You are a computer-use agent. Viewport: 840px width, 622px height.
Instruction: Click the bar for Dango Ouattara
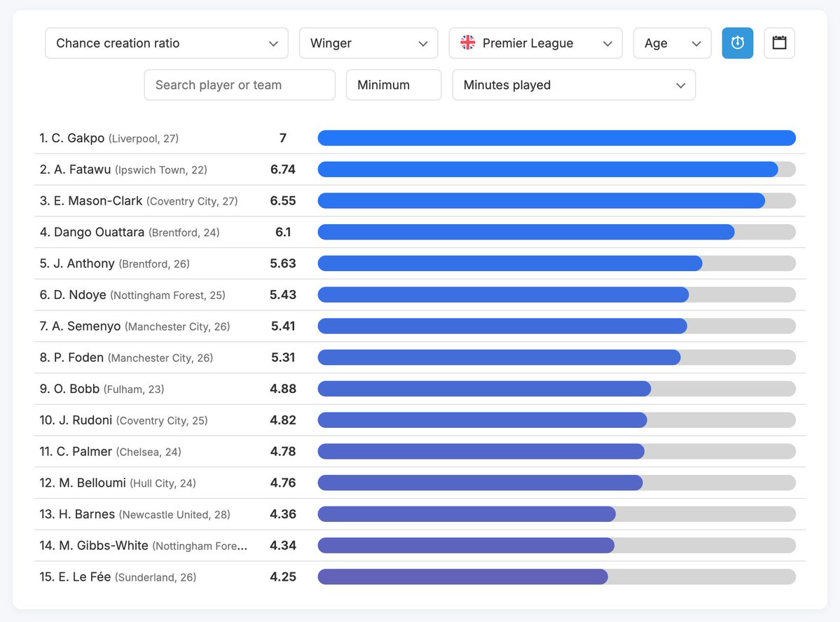point(556,232)
